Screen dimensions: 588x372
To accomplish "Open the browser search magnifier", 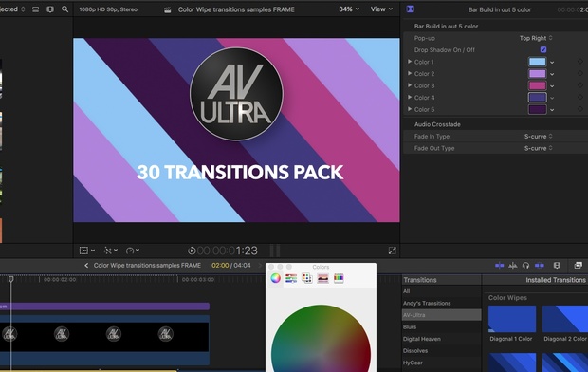I will [64, 9].
